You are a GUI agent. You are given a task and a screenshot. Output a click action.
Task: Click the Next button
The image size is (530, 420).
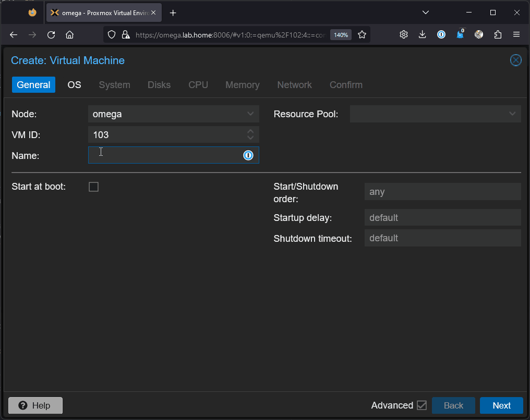[501, 405]
